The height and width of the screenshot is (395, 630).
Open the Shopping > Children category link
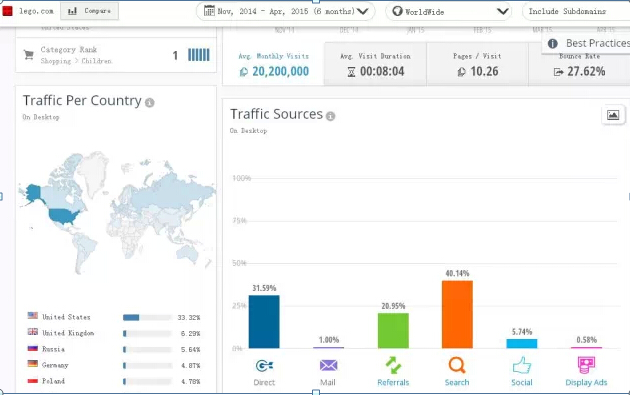tap(76, 61)
